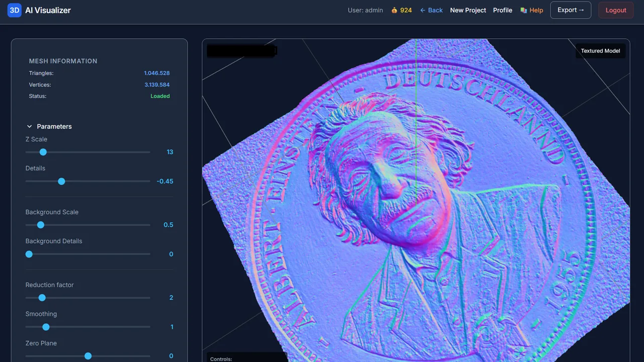
Task: Click the Smoothing value 1
Action: click(x=172, y=327)
